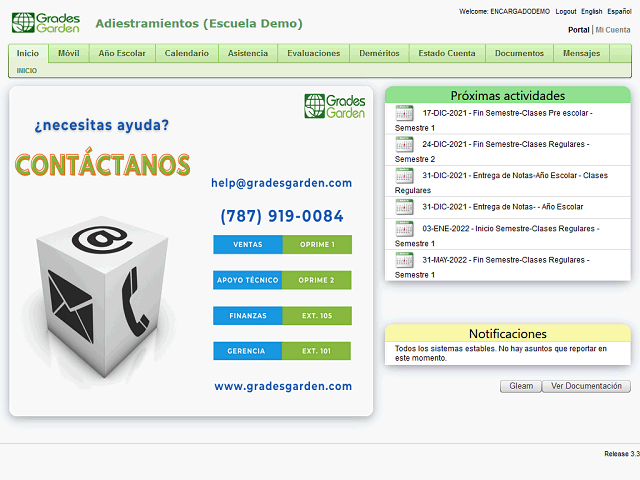Click calendar icon for 31-MAY-2022 activity
Image resolution: width=640 pixels, height=480 pixels.
coord(404,260)
